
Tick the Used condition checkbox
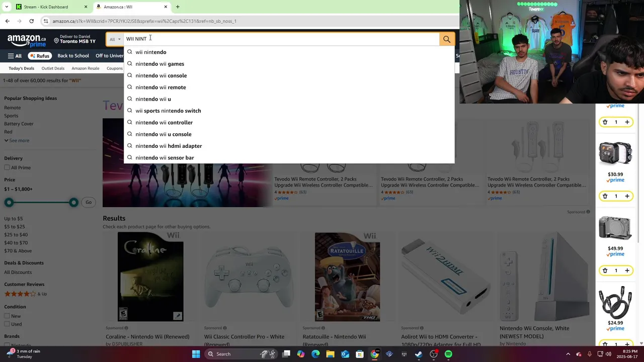click(7, 324)
